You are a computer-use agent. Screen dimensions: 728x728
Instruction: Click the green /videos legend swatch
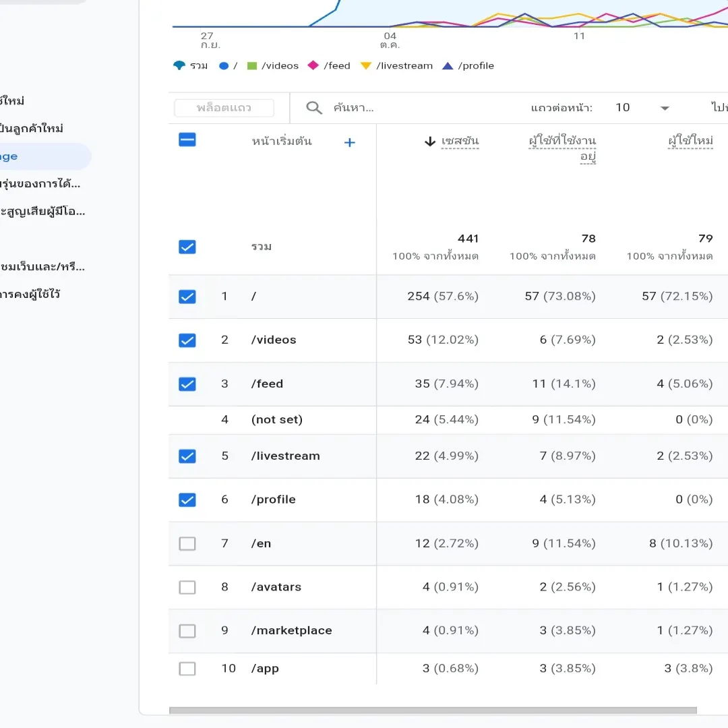pos(252,66)
